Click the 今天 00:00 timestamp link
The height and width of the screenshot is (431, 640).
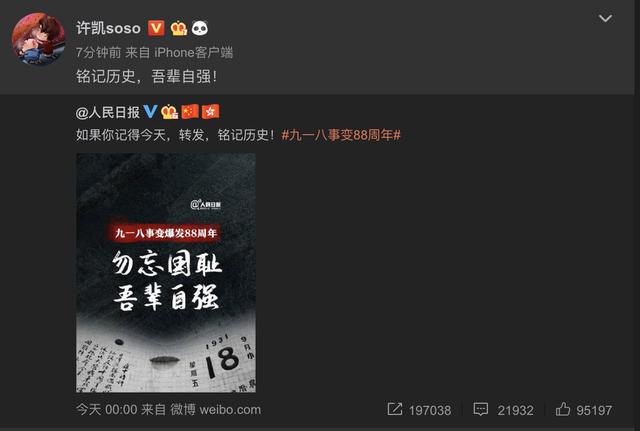pyautogui.click(x=107, y=409)
